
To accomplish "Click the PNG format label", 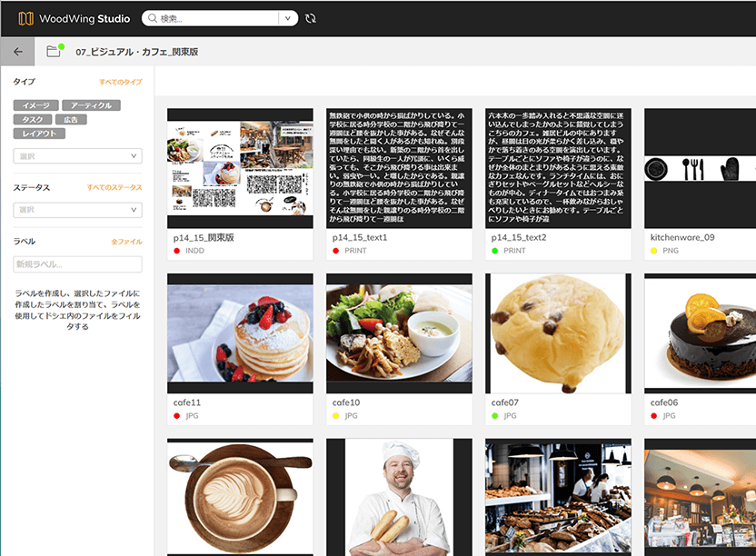I will [x=671, y=251].
